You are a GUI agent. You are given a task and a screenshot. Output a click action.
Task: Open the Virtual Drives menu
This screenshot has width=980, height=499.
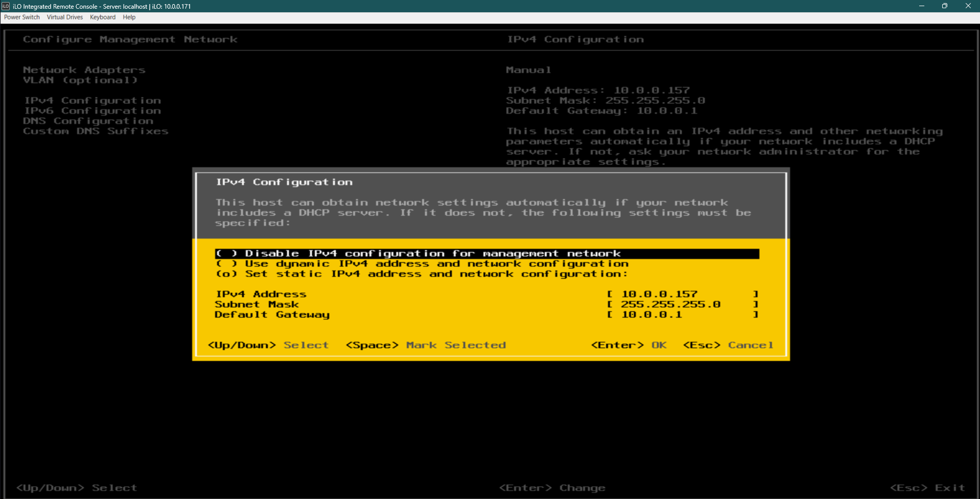point(64,17)
